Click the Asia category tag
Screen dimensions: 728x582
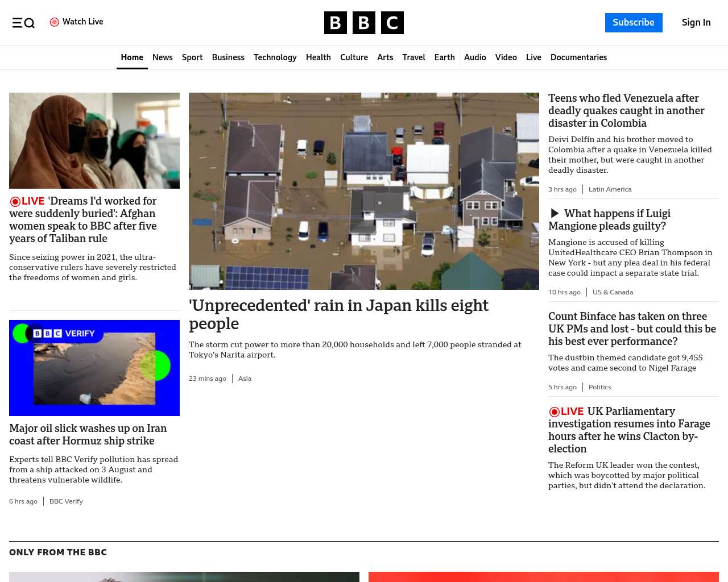245,379
